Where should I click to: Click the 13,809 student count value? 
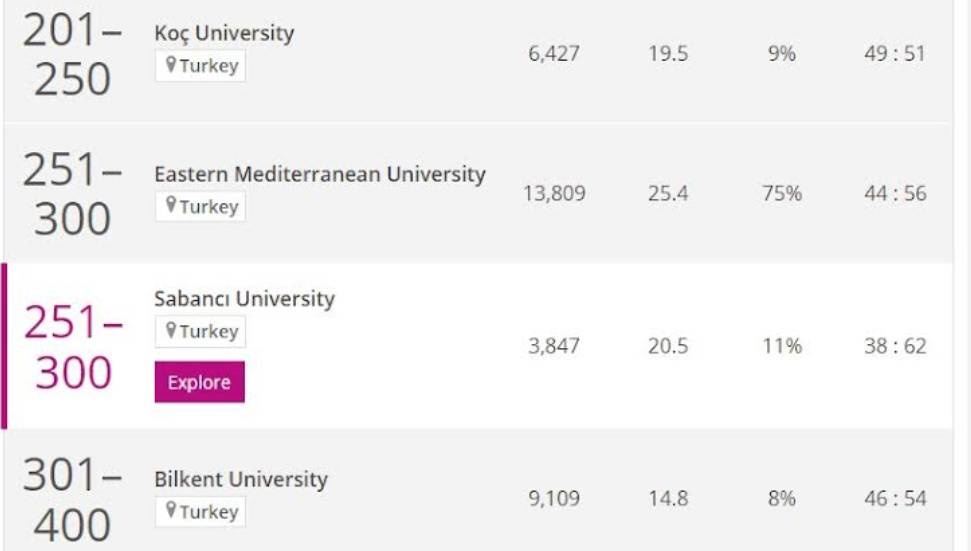(554, 194)
